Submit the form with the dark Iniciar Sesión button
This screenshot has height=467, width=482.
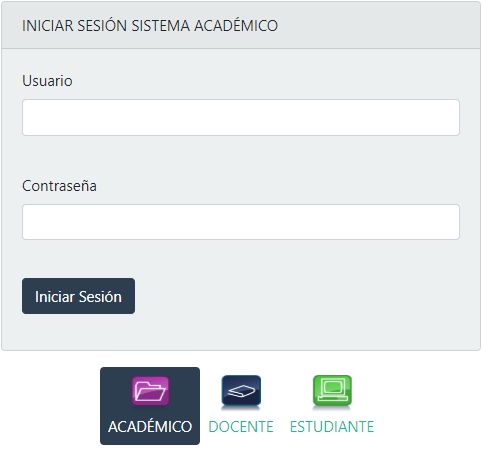click(x=78, y=296)
